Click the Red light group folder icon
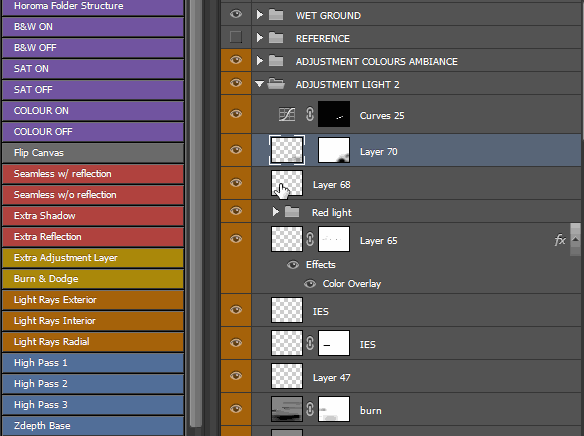The width and height of the screenshot is (584, 436). pyautogui.click(x=292, y=212)
